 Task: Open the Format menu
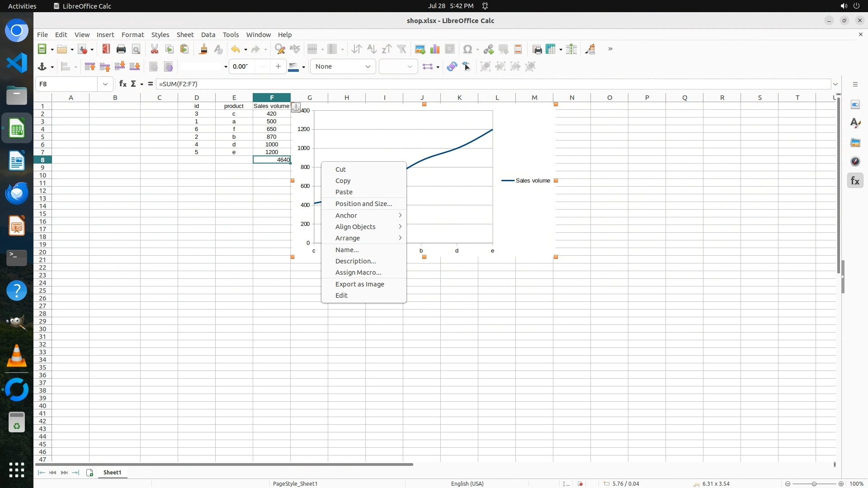tap(132, 35)
